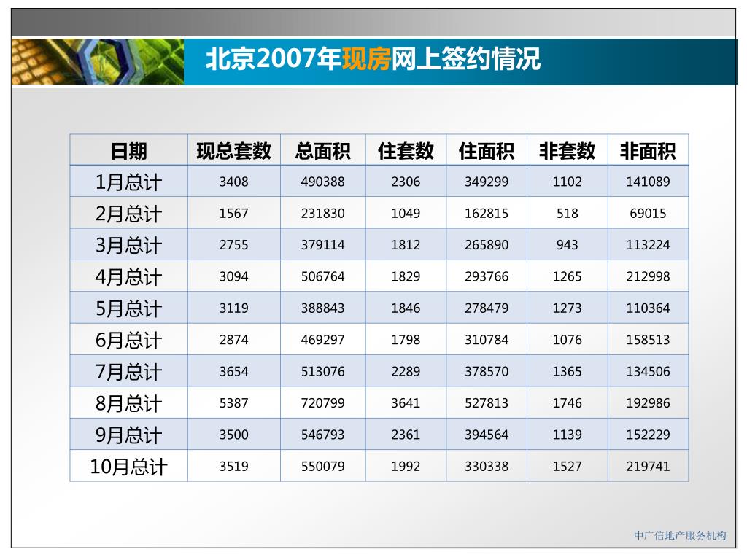
Task: Select cell 3119 in the May row
Action: click(x=234, y=308)
